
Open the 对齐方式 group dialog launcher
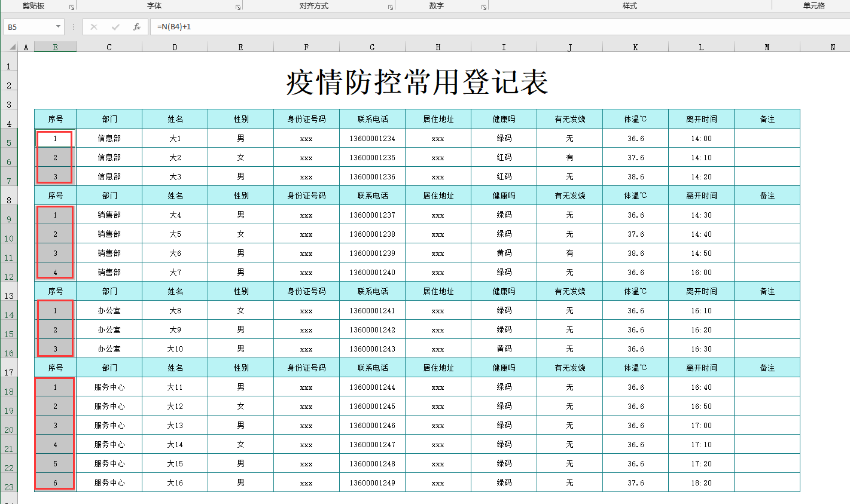point(391,7)
